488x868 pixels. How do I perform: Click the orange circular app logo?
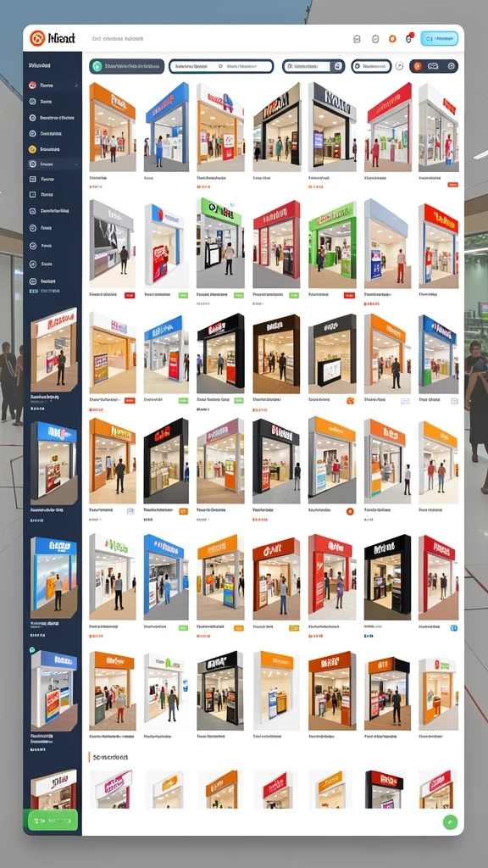point(37,38)
